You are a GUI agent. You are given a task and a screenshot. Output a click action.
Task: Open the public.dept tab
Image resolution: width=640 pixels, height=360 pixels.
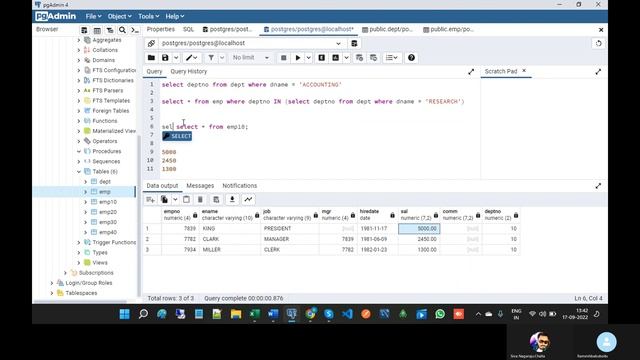click(x=388, y=29)
